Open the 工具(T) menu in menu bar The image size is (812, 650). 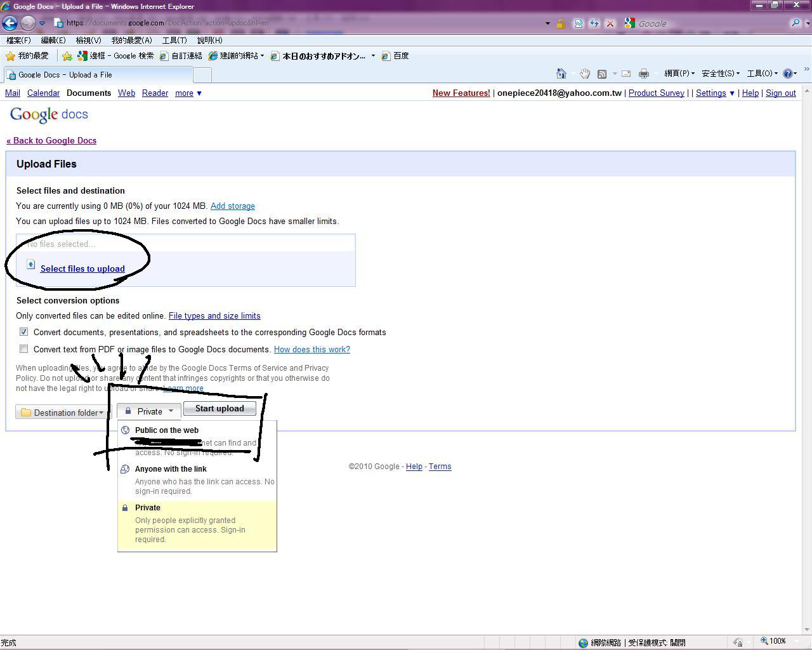pos(174,40)
